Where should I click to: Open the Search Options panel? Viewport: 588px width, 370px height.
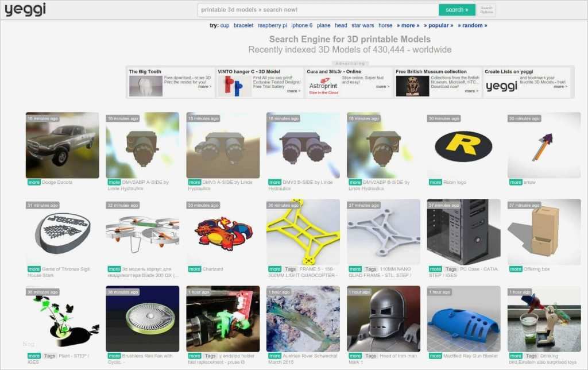(486, 9)
